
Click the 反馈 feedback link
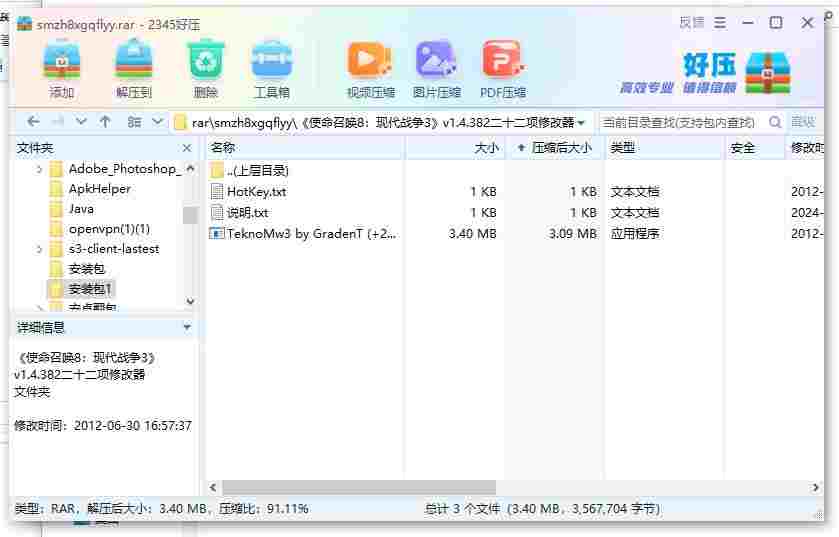(x=691, y=23)
